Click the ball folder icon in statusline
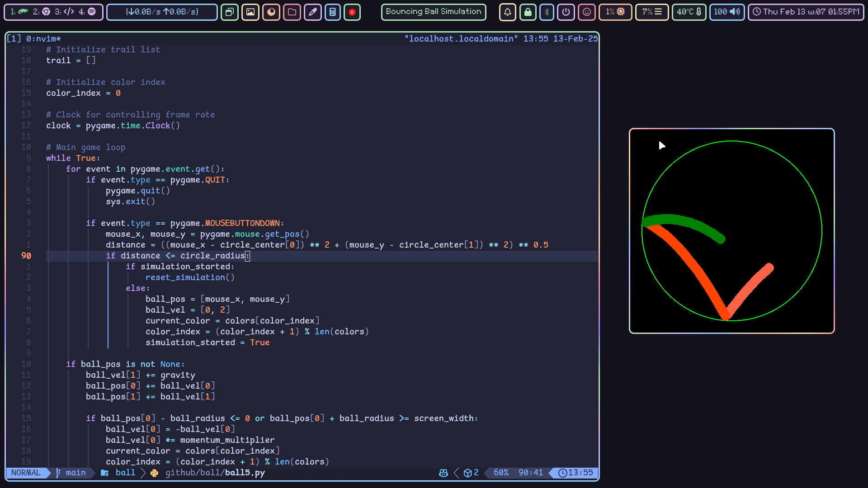 105,473
